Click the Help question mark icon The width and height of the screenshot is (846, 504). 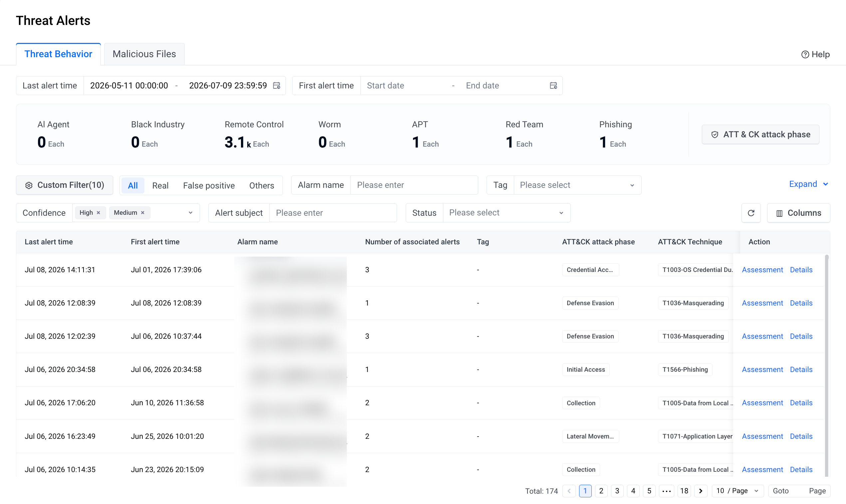[x=805, y=54]
